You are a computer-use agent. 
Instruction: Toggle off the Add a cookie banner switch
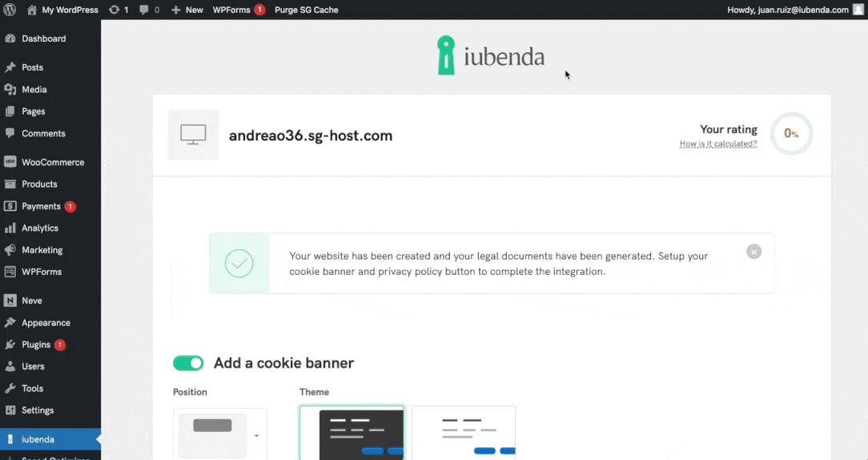tap(188, 363)
